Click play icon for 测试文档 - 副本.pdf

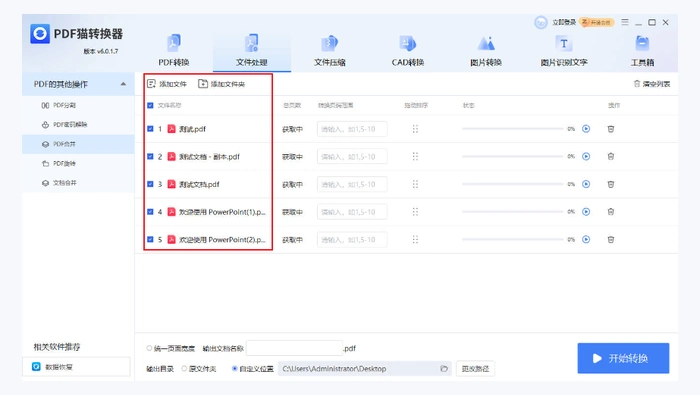tap(586, 157)
